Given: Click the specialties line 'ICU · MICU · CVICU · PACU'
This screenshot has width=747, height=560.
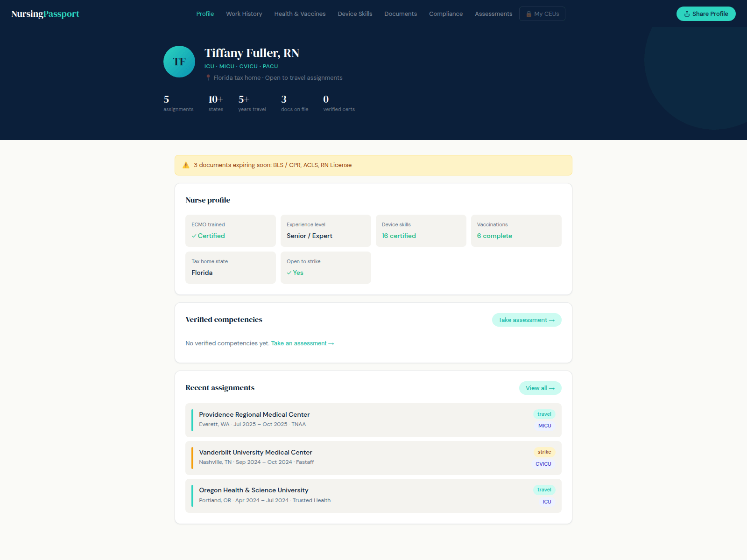Looking at the screenshot, I should (x=241, y=66).
